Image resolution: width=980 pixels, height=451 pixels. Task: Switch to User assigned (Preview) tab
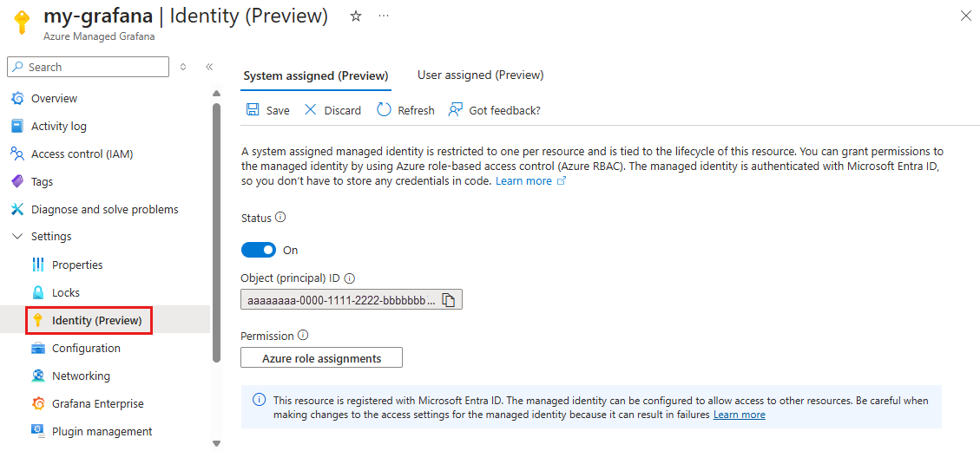click(x=480, y=75)
